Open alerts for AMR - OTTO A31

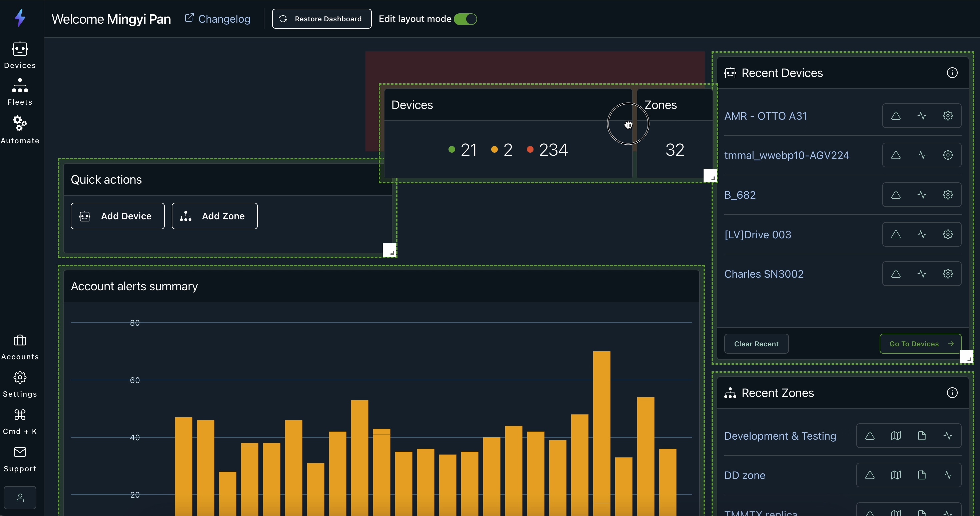896,116
